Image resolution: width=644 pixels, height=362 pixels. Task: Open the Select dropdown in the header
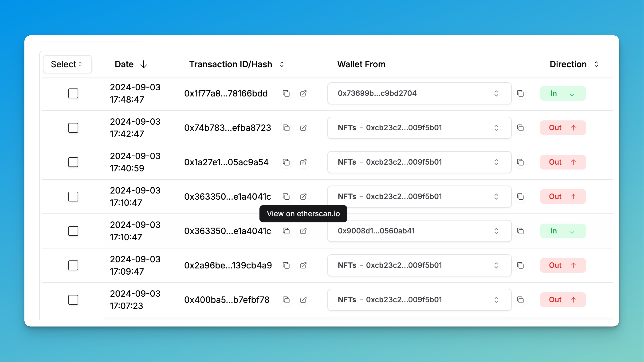coord(67,64)
